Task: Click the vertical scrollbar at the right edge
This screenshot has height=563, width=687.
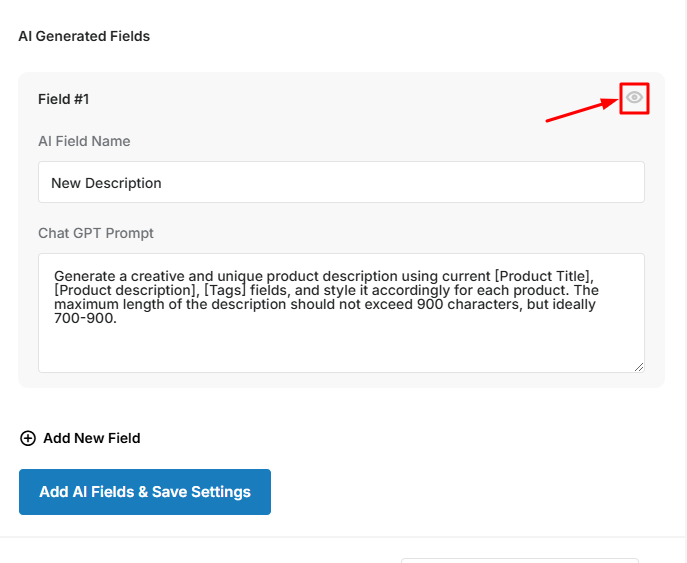Action: pos(685,281)
